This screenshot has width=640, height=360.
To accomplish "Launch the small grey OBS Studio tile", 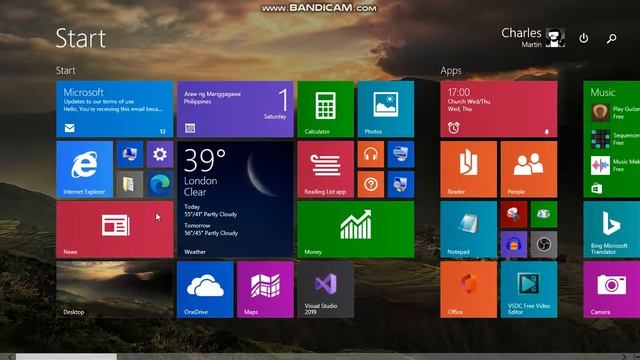I will pos(544,244).
